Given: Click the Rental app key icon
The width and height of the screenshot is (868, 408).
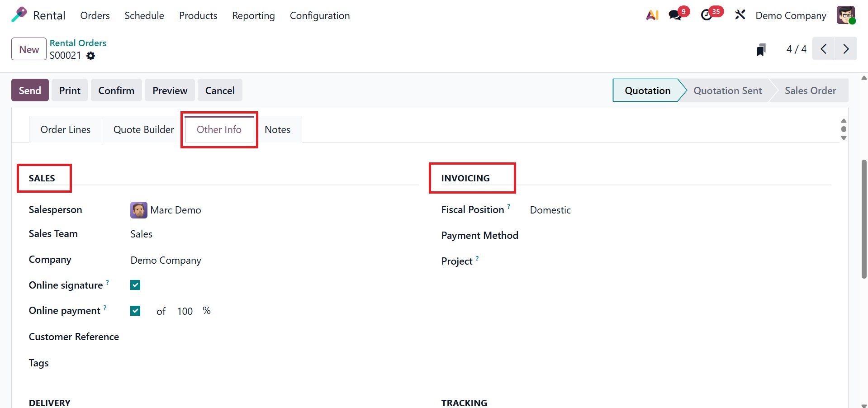Looking at the screenshot, I should (x=19, y=15).
